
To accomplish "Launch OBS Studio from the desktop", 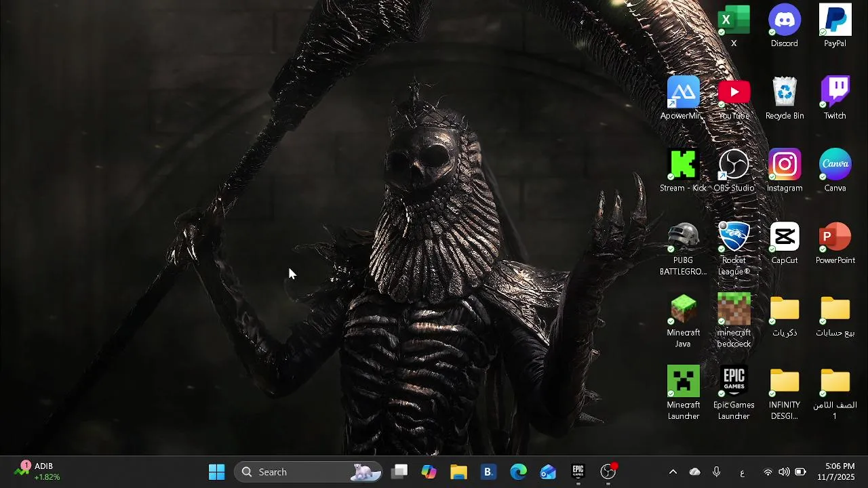I will coord(734,171).
